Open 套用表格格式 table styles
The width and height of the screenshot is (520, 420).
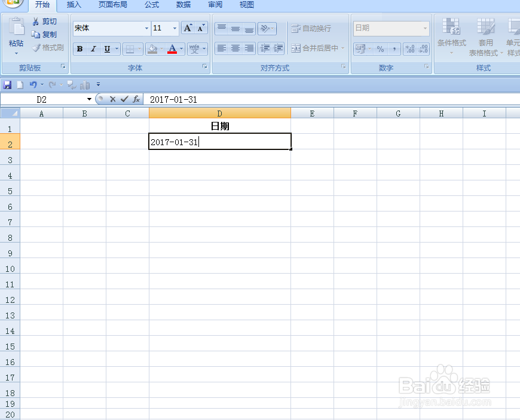(x=485, y=37)
